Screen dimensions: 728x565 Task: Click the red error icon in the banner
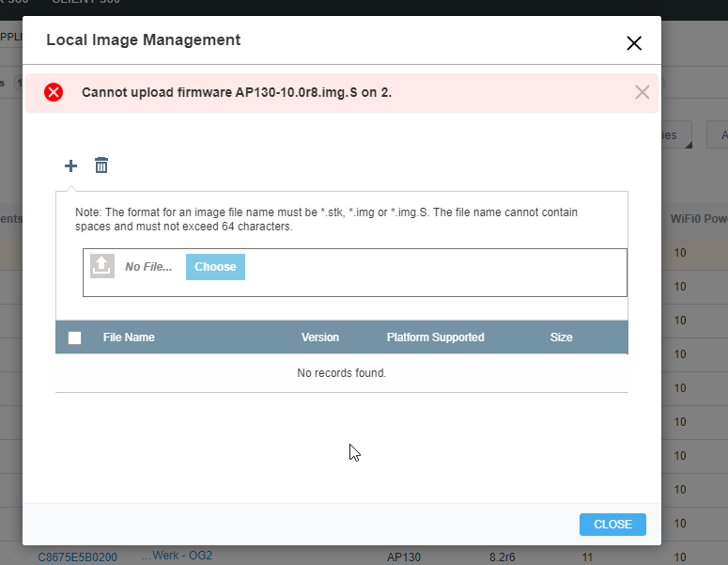pyautogui.click(x=54, y=92)
